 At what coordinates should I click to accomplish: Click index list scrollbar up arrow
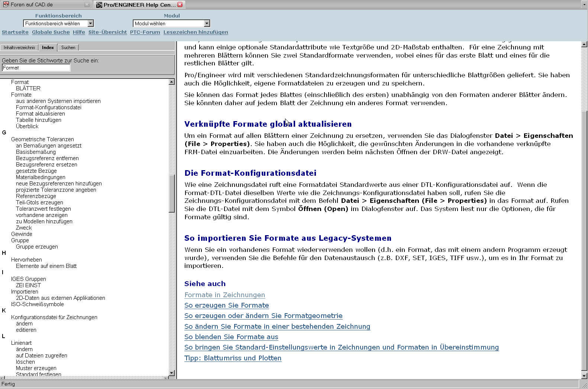point(171,82)
